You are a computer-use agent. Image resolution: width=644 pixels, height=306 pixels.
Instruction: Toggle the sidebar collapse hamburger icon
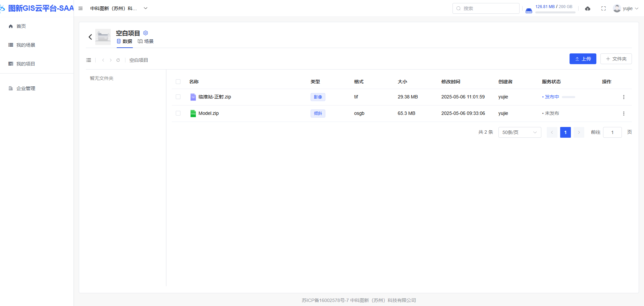[x=80, y=8]
